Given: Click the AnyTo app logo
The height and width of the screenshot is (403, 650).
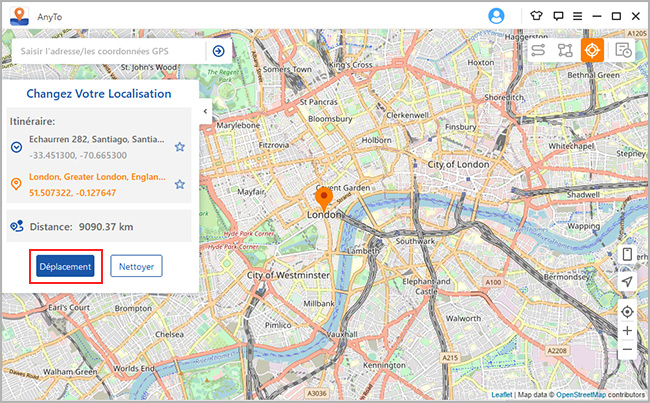Looking at the screenshot, I should click(19, 16).
